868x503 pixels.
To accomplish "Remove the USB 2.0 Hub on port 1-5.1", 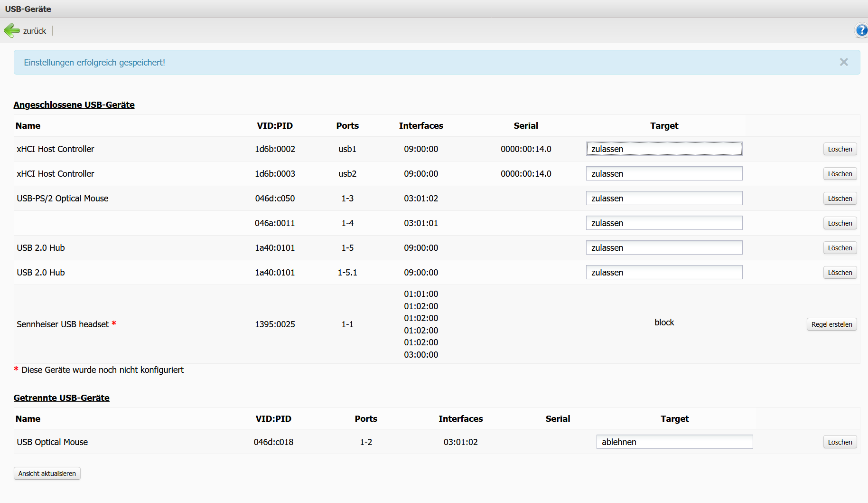I will pos(840,273).
